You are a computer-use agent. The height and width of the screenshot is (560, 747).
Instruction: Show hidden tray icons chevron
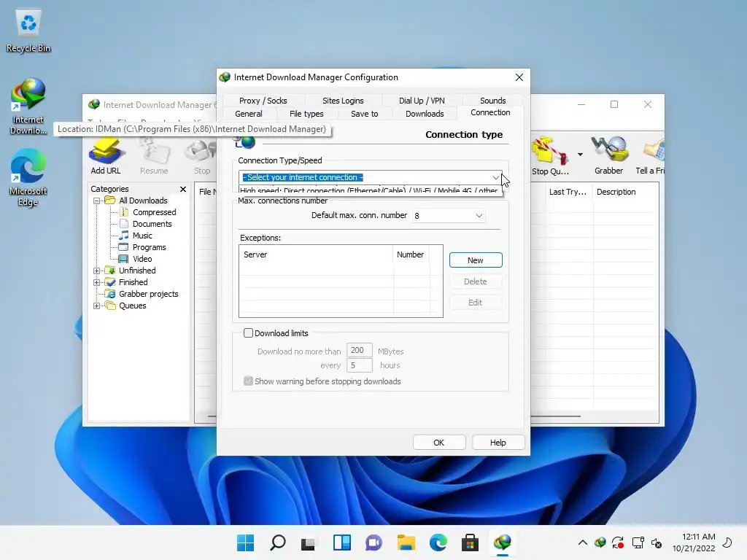coord(582,542)
